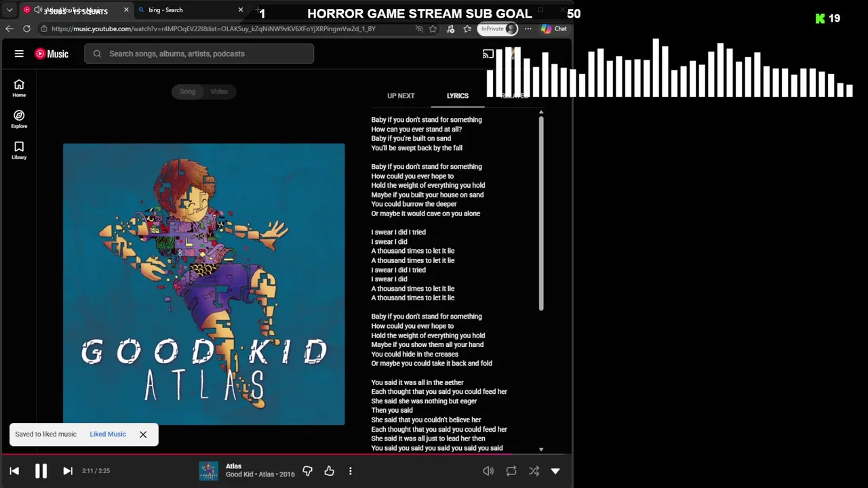
Task: Pause the playing song
Action: pyautogui.click(x=41, y=471)
